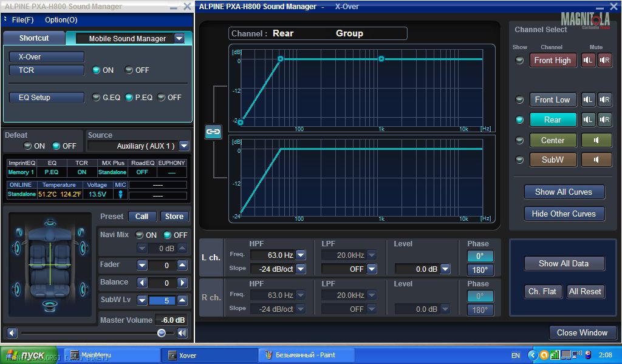
Task: Mute Rear right channel
Action: point(604,120)
